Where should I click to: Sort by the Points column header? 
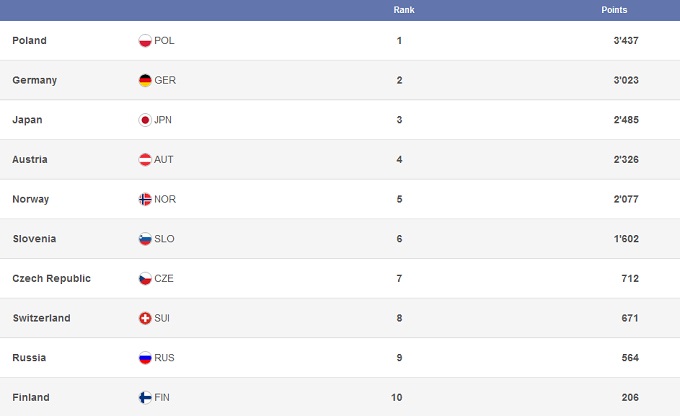click(614, 9)
